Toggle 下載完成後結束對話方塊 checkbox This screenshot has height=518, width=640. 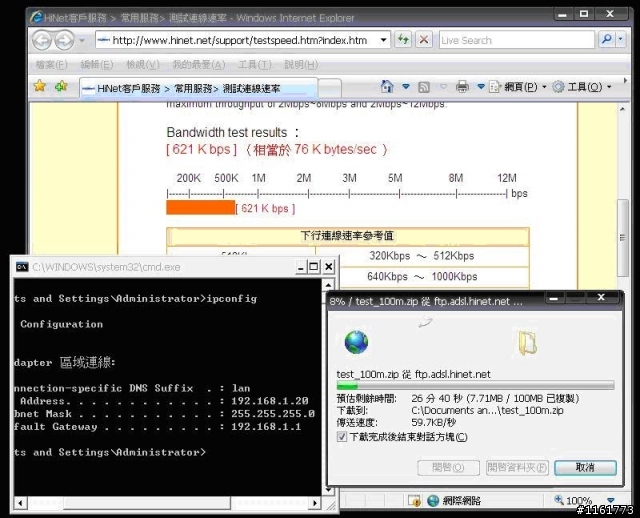[342, 437]
